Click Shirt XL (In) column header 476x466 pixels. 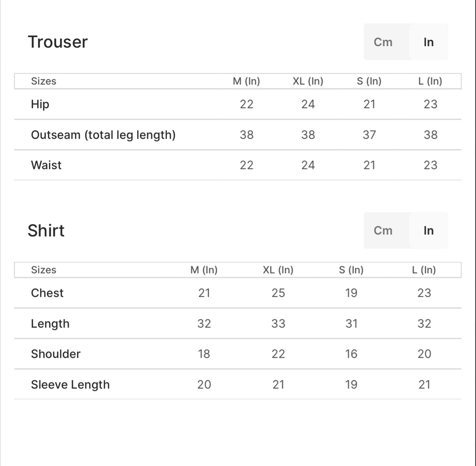(278, 270)
